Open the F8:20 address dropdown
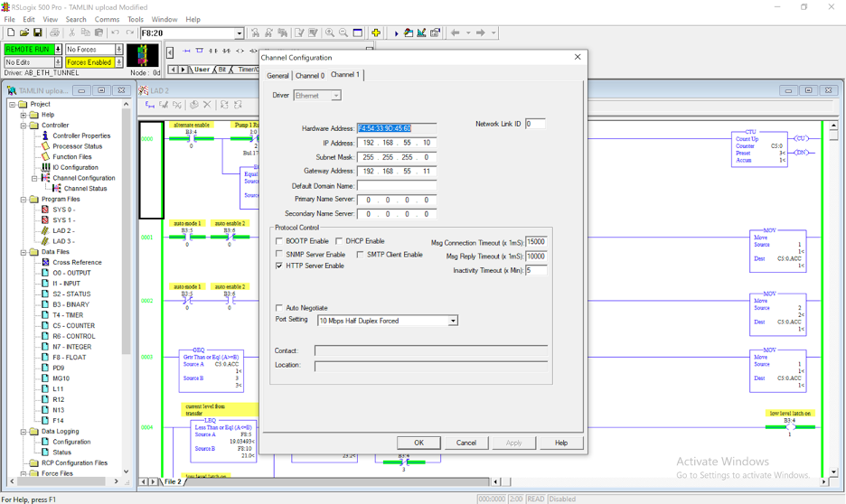846x504 pixels. [x=239, y=33]
